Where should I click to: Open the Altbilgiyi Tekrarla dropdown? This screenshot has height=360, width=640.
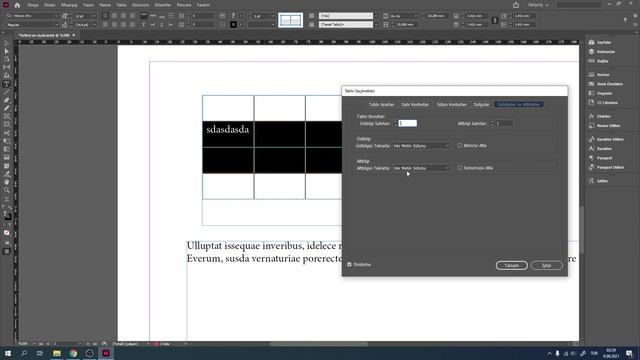click(x=421, y=168)
